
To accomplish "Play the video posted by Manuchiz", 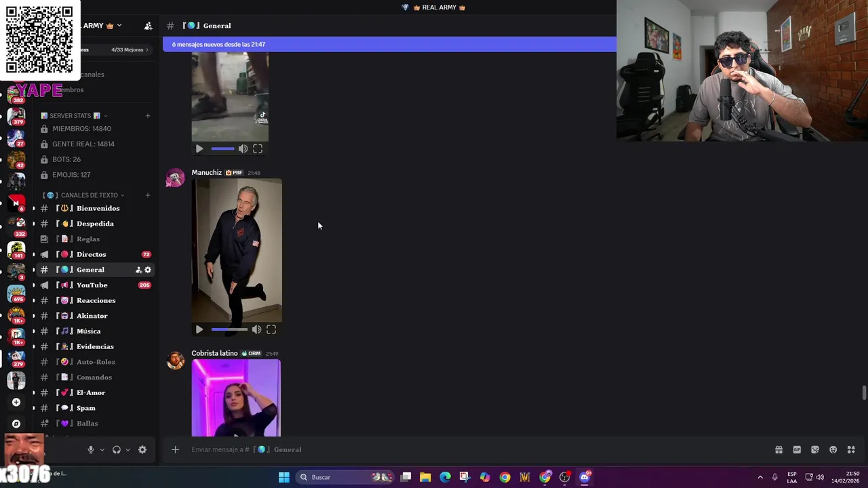I will [x=199, y=329].
